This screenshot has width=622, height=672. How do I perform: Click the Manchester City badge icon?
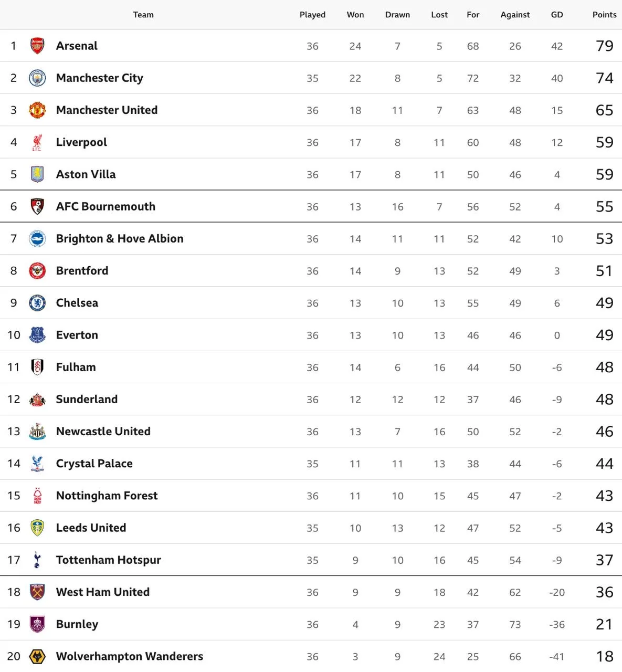pos(37,78)
